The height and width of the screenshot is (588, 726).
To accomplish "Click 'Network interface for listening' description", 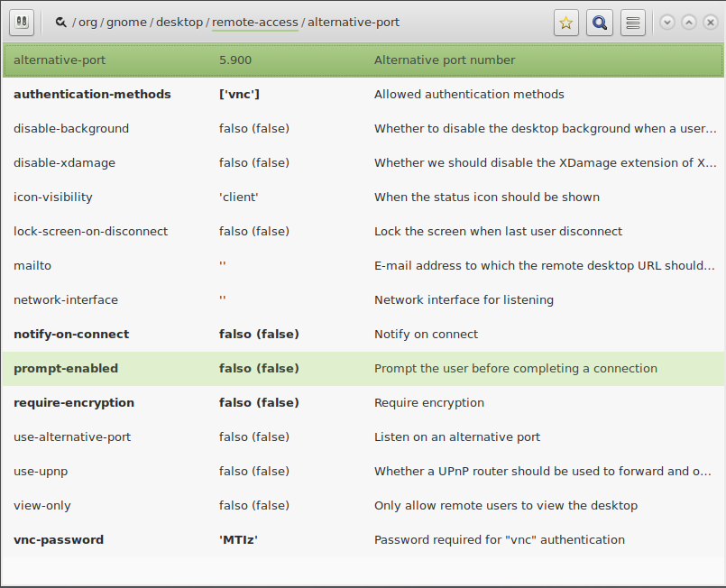I will (464, 300).
